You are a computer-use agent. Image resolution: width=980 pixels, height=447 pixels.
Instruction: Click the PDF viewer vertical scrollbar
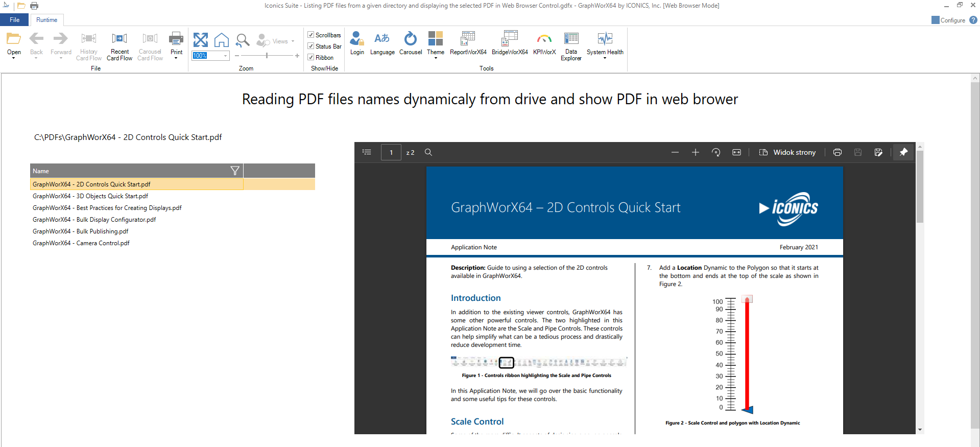[920, 187]
